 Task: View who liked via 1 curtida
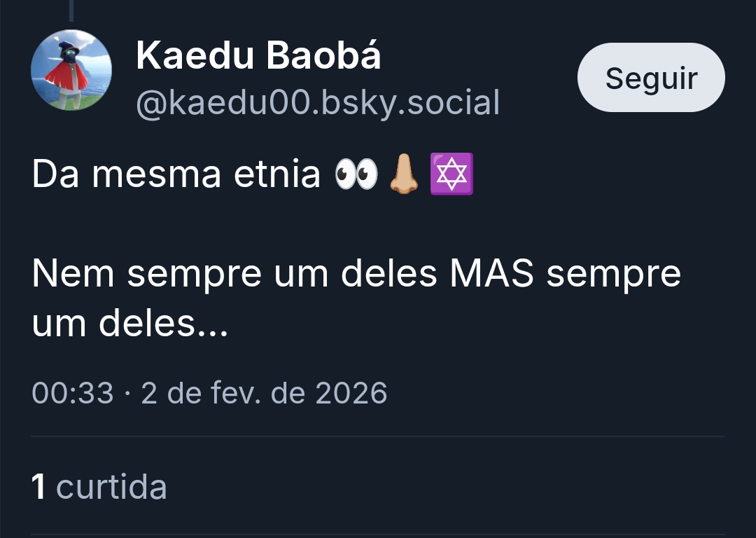click(x=99, y=487)
